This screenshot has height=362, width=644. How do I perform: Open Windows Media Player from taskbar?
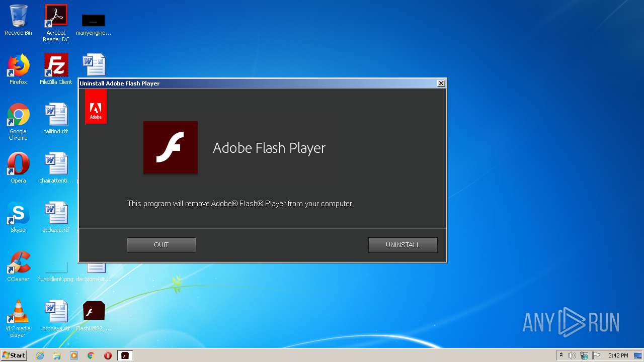pos(74,355)
